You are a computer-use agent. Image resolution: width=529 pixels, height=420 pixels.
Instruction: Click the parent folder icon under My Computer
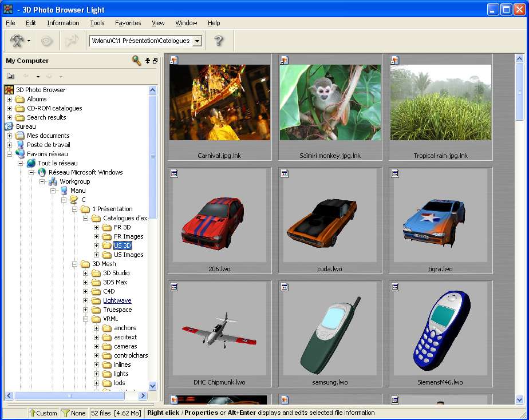tap(10, 76)
